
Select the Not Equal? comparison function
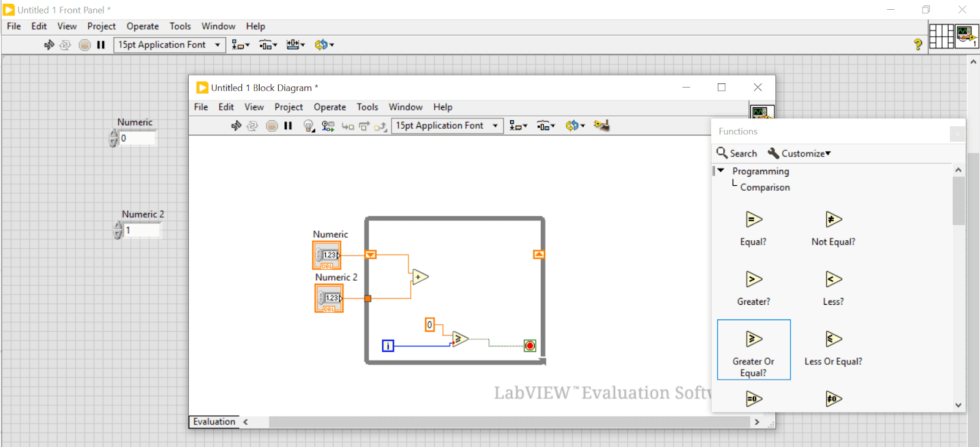tap(833, 220)
